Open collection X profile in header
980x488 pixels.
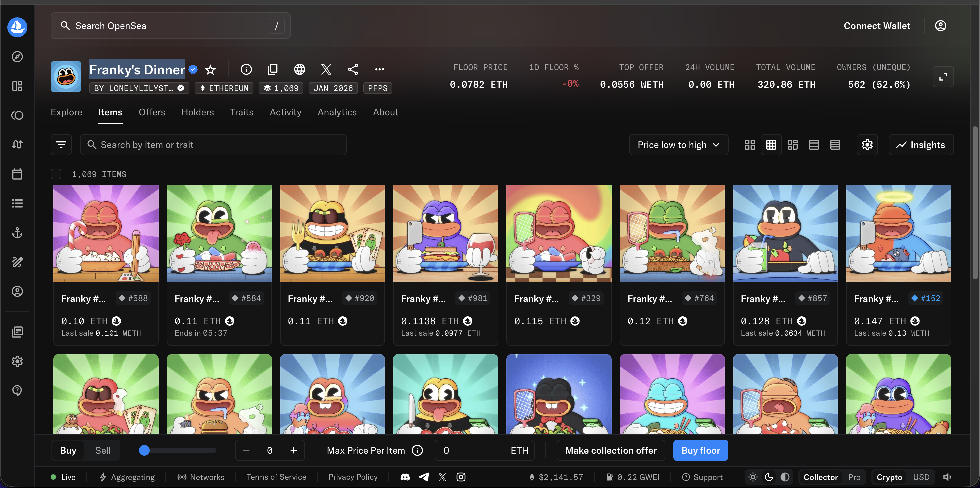pyautogui.click(x=326, y=69)
